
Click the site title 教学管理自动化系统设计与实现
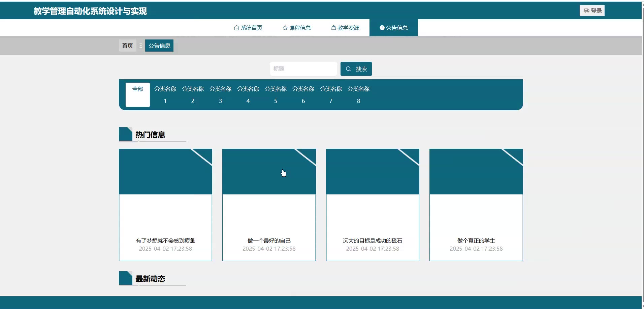pyautogui.click(x=90, y=11)
